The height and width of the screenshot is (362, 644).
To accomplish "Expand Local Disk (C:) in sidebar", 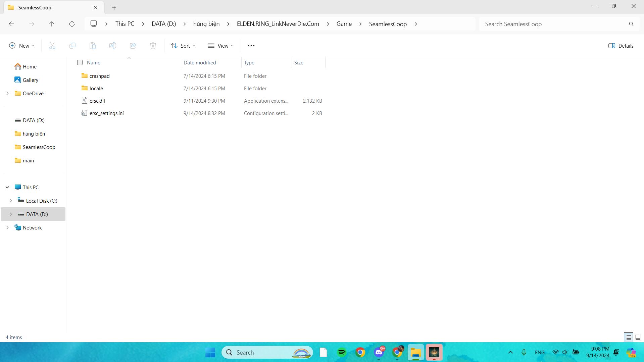I will 11,201.
